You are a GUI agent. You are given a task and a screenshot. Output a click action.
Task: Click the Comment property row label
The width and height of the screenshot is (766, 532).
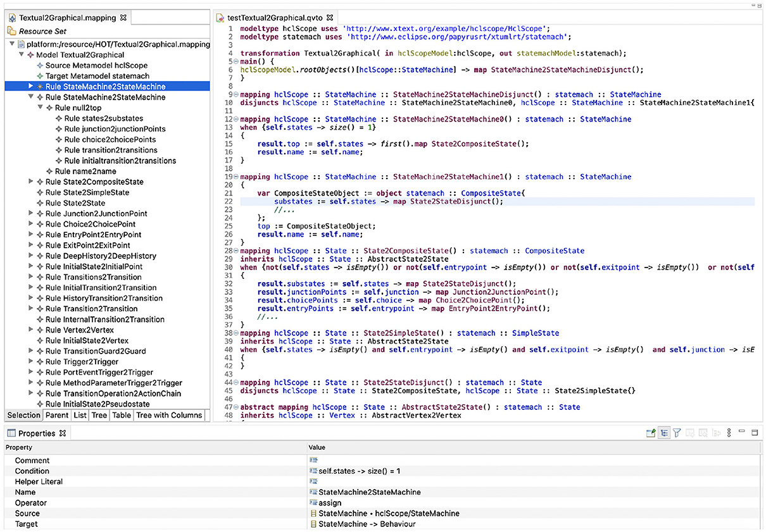click(32, 461)
